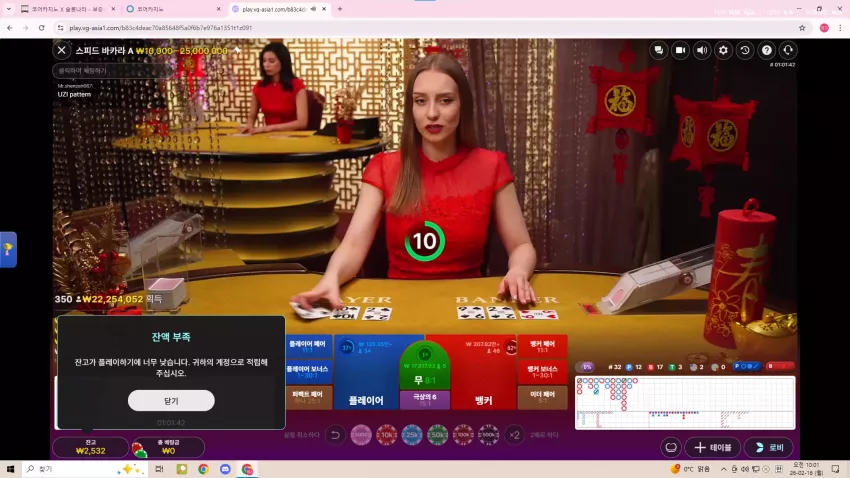Open the live chat icon
This screenshot has height=478, width=850.
point(659,50)
